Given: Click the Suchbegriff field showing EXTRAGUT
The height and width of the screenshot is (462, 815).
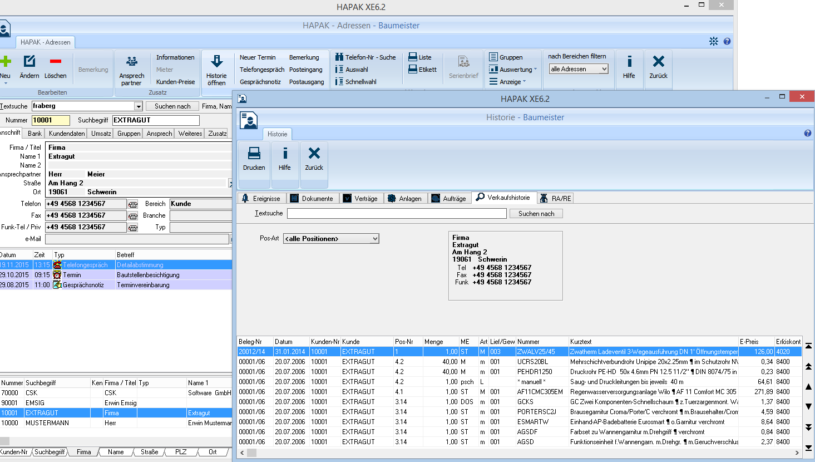Looking at the screenshot, I should 155,120.
